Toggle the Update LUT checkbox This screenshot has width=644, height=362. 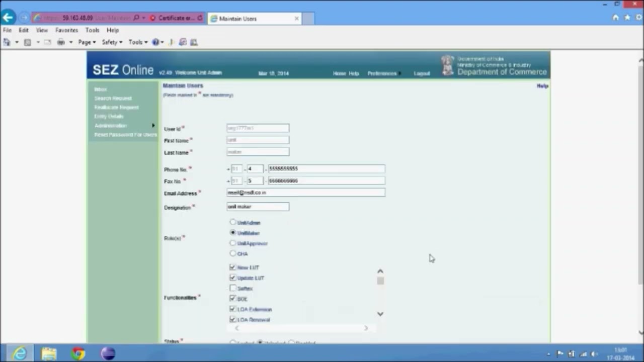[x=232, y=278]
